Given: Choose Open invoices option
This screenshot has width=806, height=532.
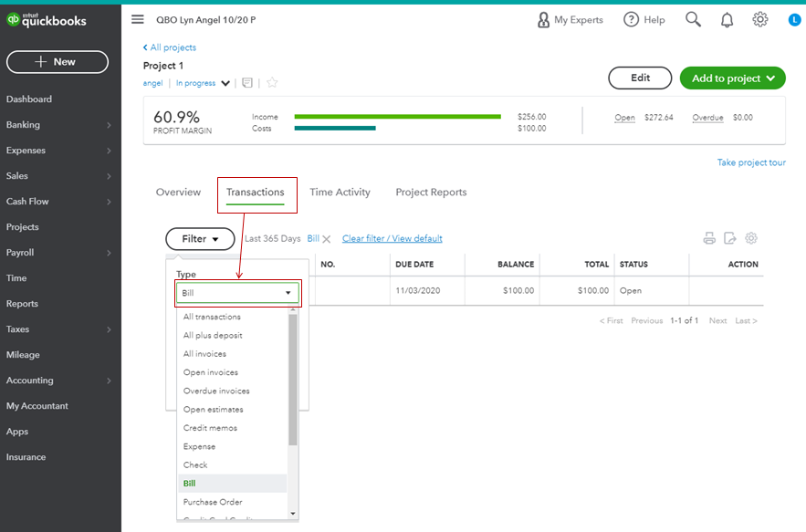Looking at the screenshot, I should point(233,372).
